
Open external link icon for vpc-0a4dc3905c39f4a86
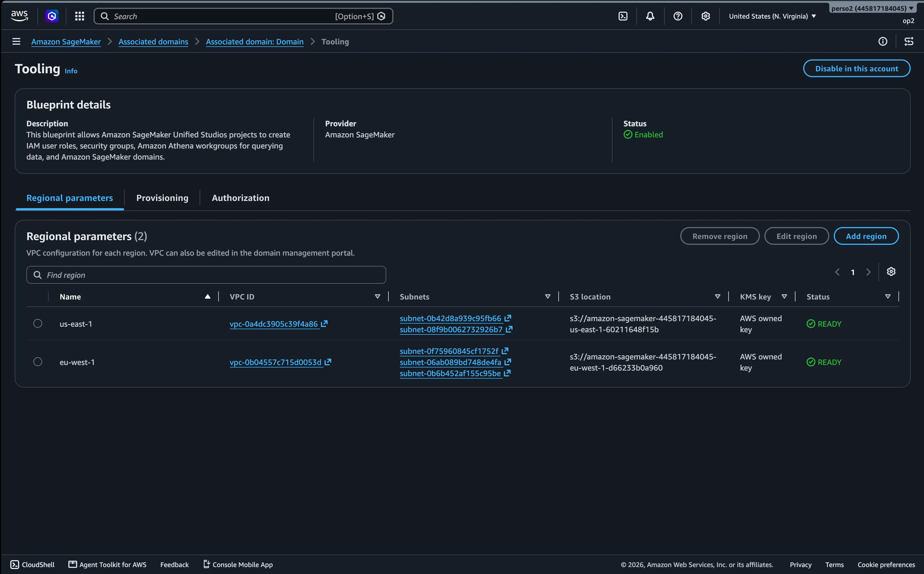pos(324,323)
